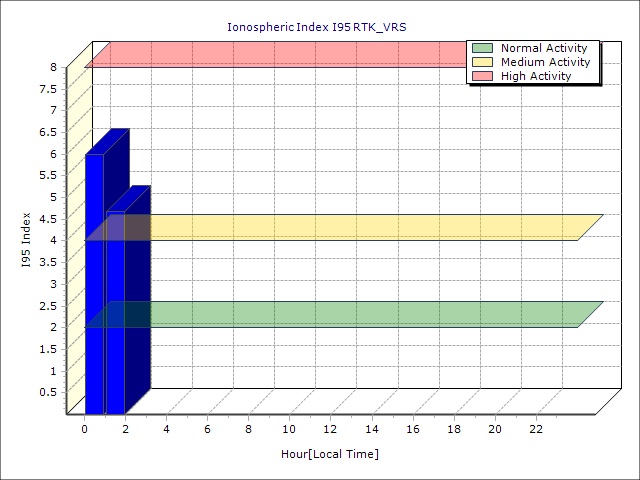Click the 4.5 tick on the I95 axis

pos(48,219)
